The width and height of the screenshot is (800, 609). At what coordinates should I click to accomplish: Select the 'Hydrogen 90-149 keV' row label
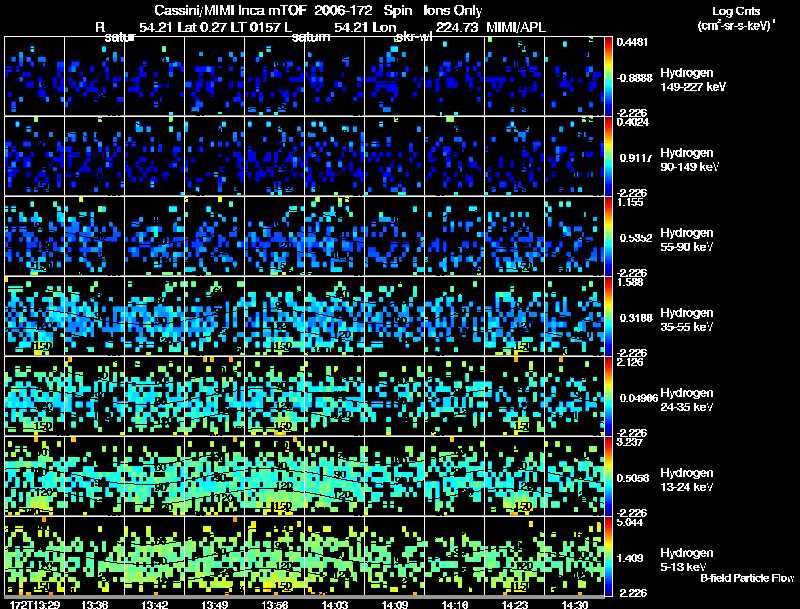pyautogui.click(x=689, y=160)
